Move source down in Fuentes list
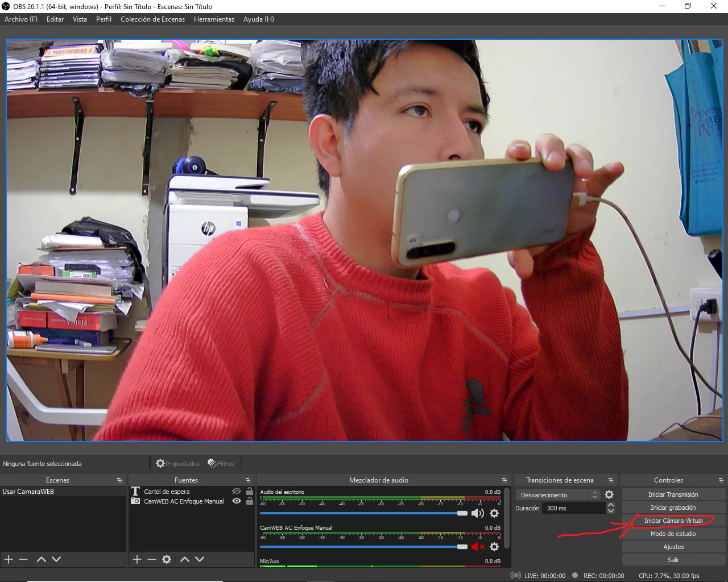This screenshot has width=728, height=582. (x=200, y=559)
